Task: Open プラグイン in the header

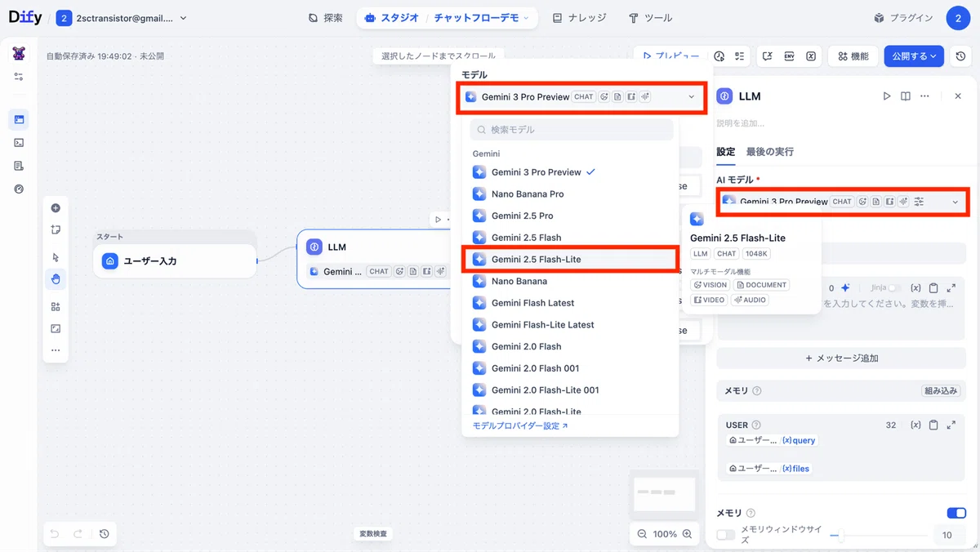Action: [903, 18]
